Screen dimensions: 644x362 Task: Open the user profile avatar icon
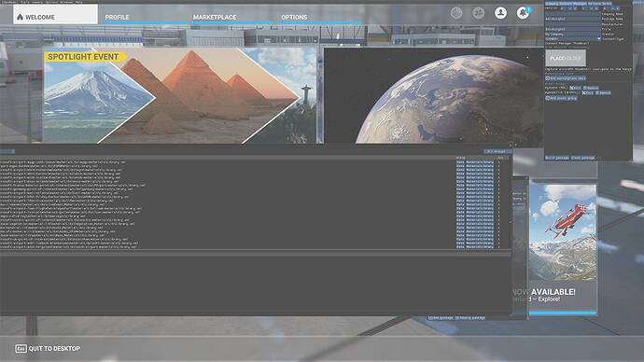click(x=500, y=13)
